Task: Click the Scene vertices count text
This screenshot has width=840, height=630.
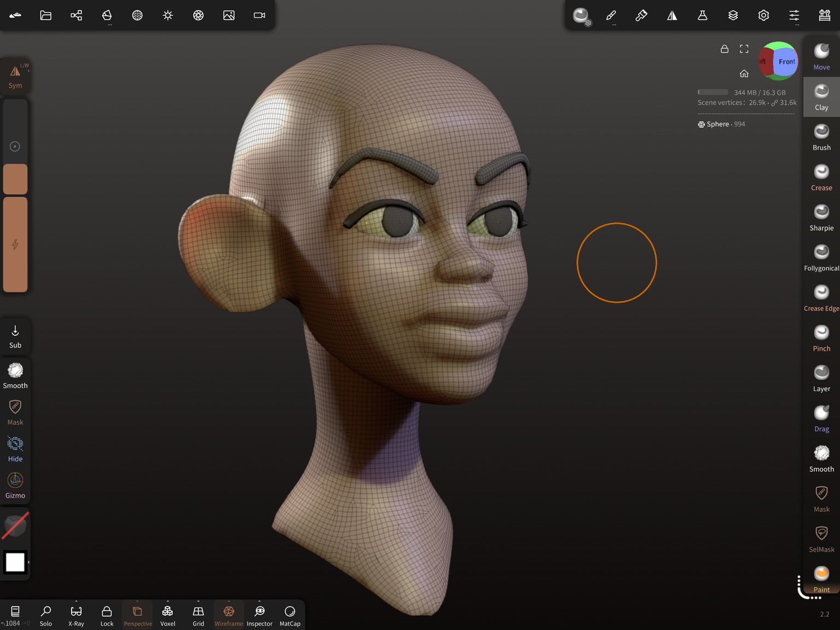Action: click(747, 102)
